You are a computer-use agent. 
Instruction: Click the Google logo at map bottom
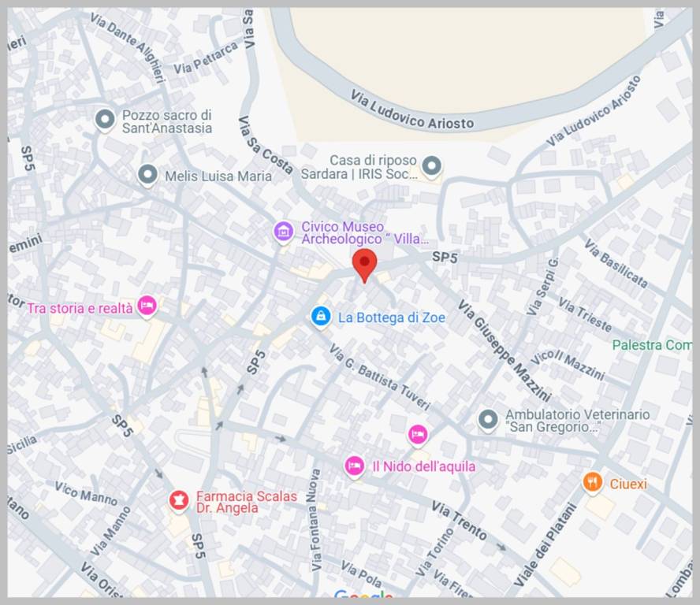pyautogui.click(x=363, y=594)
